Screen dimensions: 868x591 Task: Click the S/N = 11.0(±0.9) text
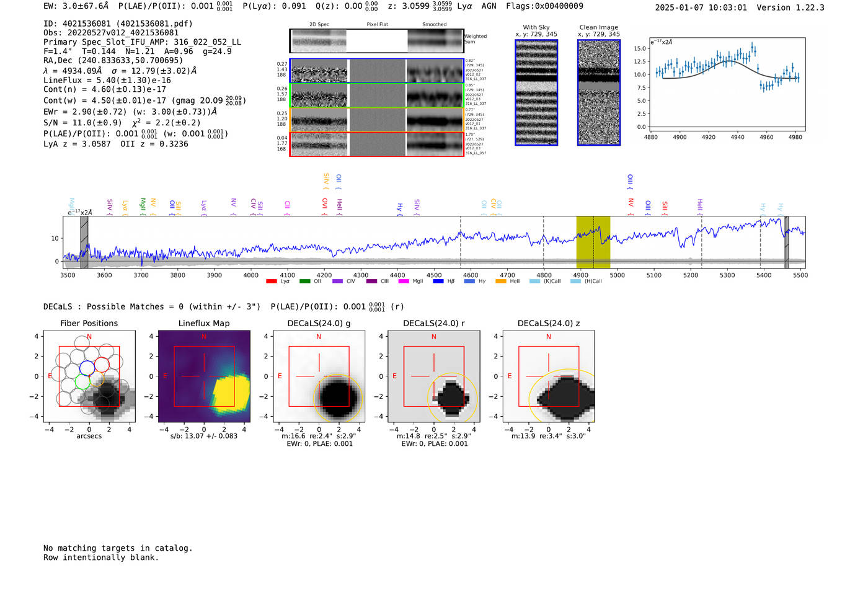point(122,123)
